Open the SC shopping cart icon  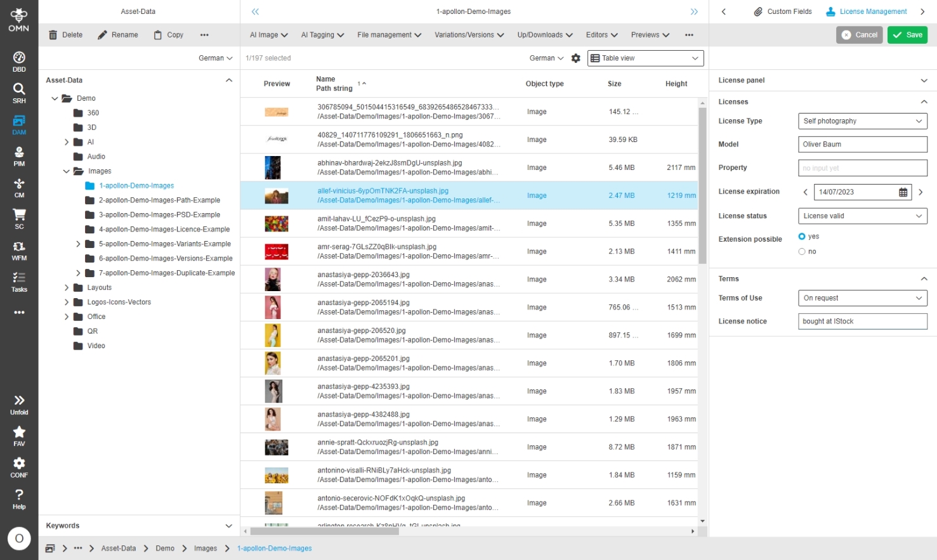coord(19,218)
